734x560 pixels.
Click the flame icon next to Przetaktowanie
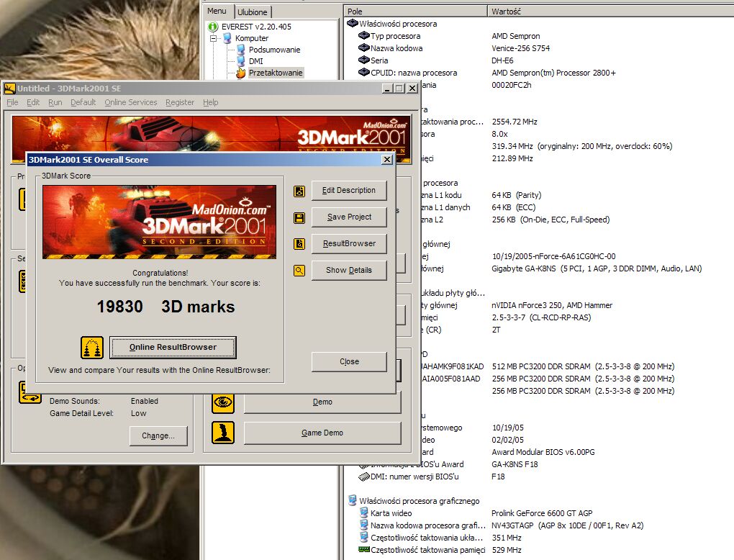click(x=240, y=73)
